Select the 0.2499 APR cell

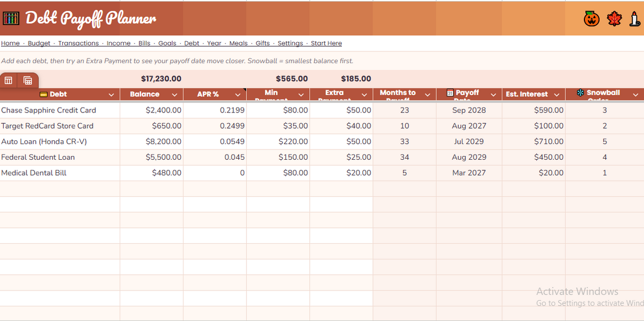click(x=215, y=126)
